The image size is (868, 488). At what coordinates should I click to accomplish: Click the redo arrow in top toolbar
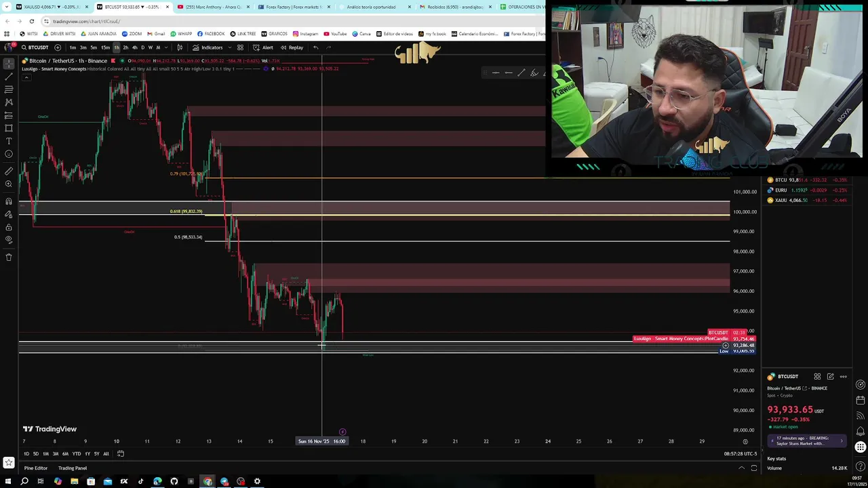click(x=329, y=47)
